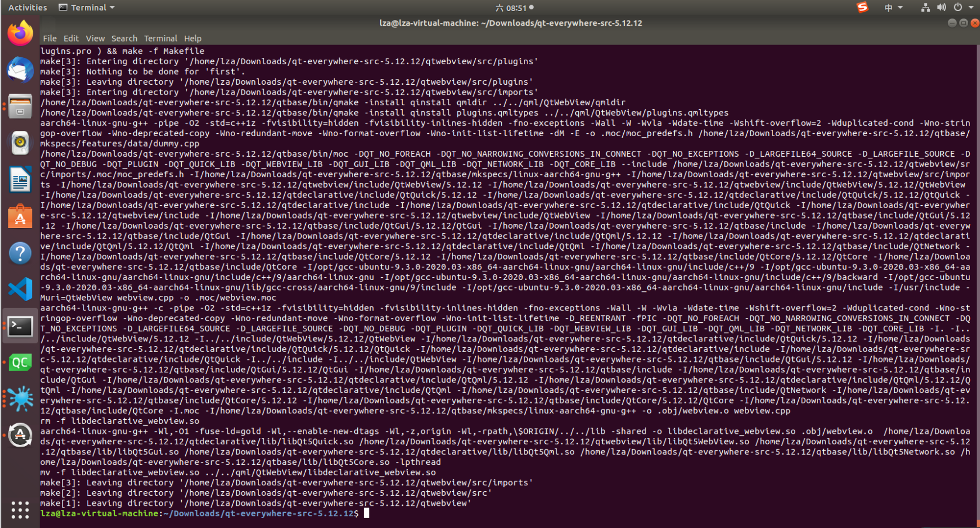Image resolution: width=980 pixels, height=528 pixels.
Task: Launch LibreOffice Writer from the dock
Action: (x=20, y=180)
